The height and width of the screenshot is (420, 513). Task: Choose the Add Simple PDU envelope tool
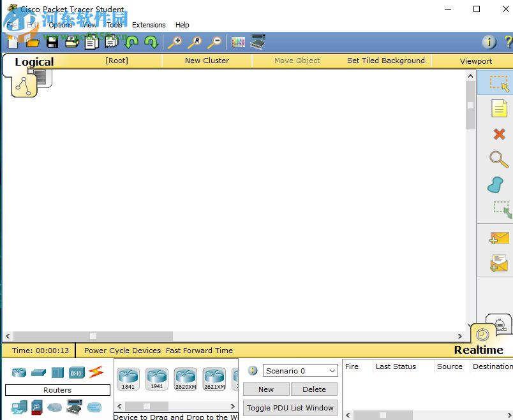coord(500,238)
